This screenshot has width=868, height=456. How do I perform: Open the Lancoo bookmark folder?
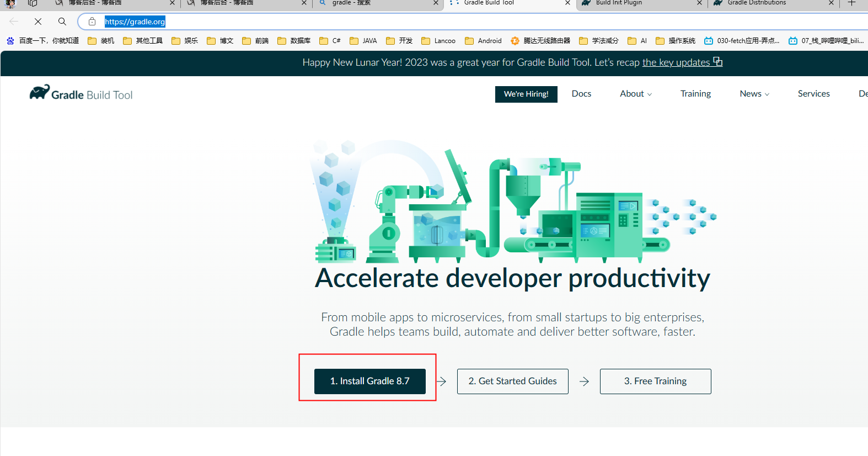coord(438,41)
